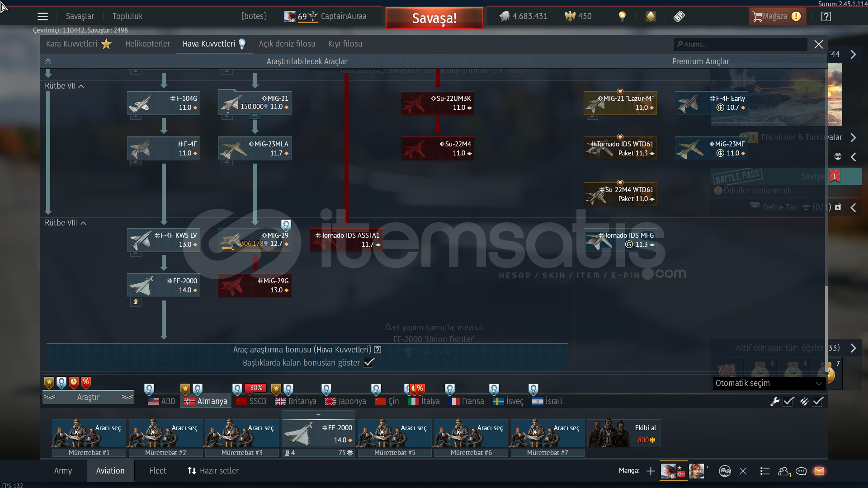Expand the Etkinlikler & Turnuvalar arrow
Viewport: 868px width, 488px height.
tap(853, 137)
